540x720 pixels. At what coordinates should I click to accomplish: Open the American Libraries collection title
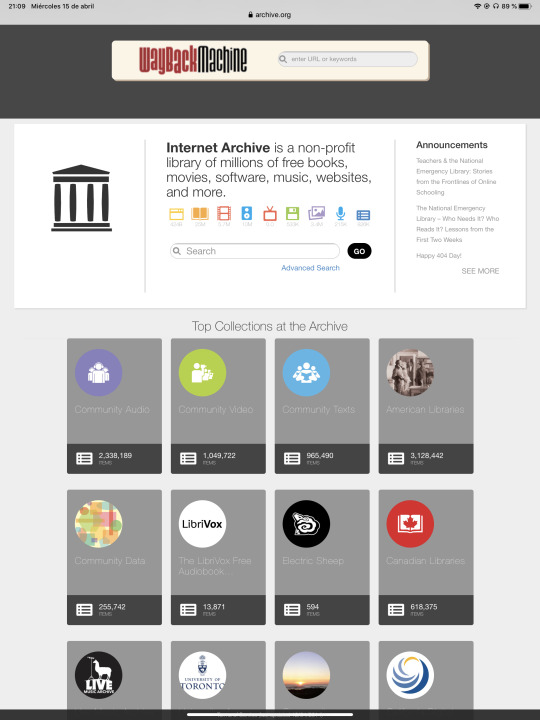(x=425, y=409)
